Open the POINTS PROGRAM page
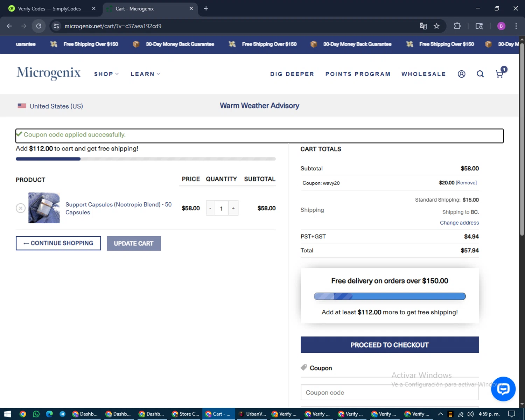Screen dimensions: 525x420 point(358,74)
